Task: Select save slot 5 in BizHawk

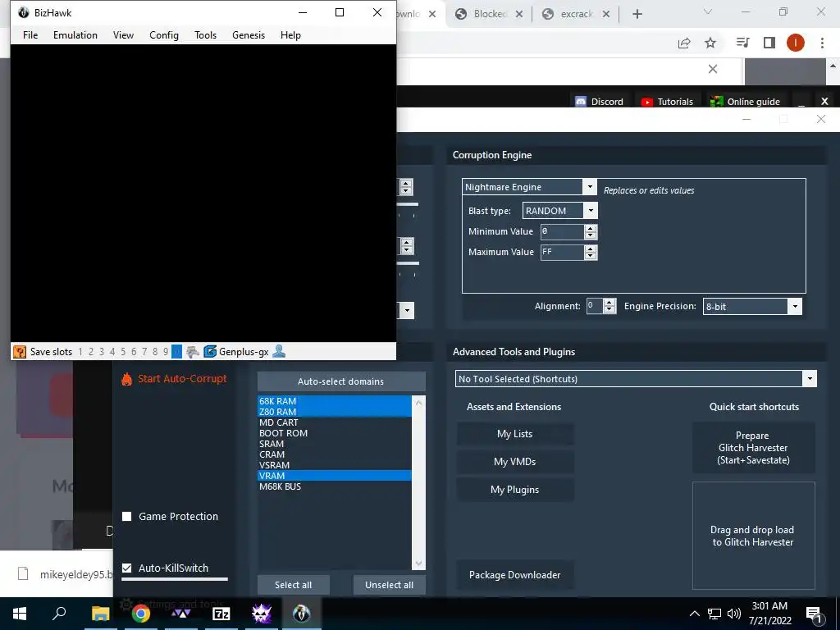Action: coord(123,352)
